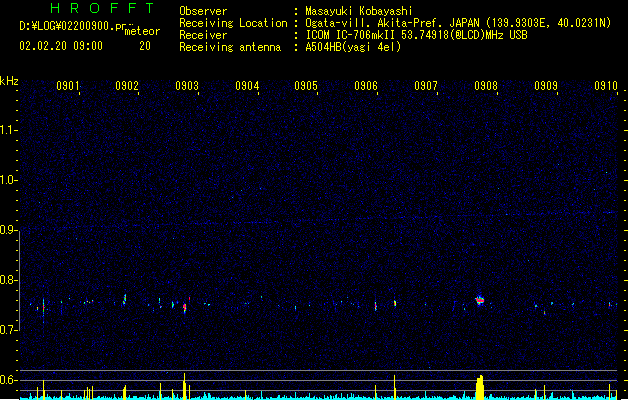
Task: Click the 0904 time marker
Action: (x=247, y=85)
